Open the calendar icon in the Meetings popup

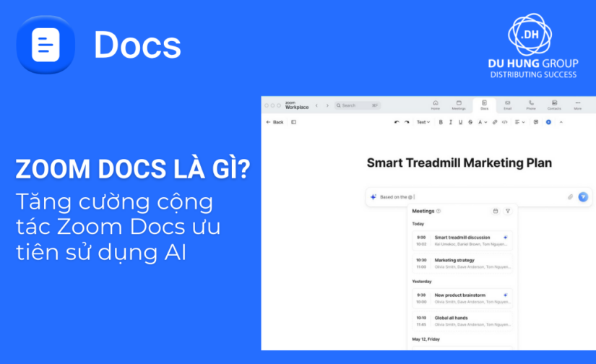point(496,211)
